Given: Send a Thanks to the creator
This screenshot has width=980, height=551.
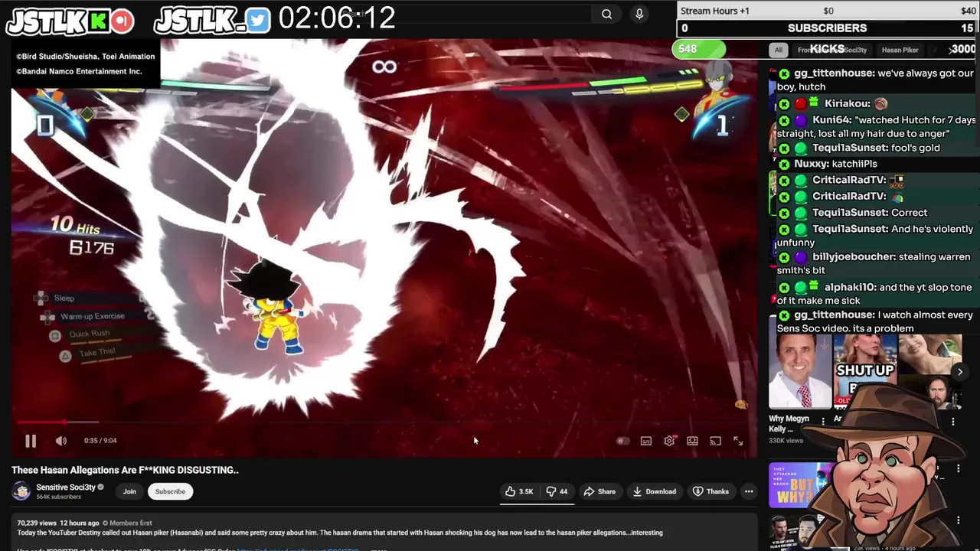Looking at the screenshot, I should pyautogui.click(x=710, y=491).
